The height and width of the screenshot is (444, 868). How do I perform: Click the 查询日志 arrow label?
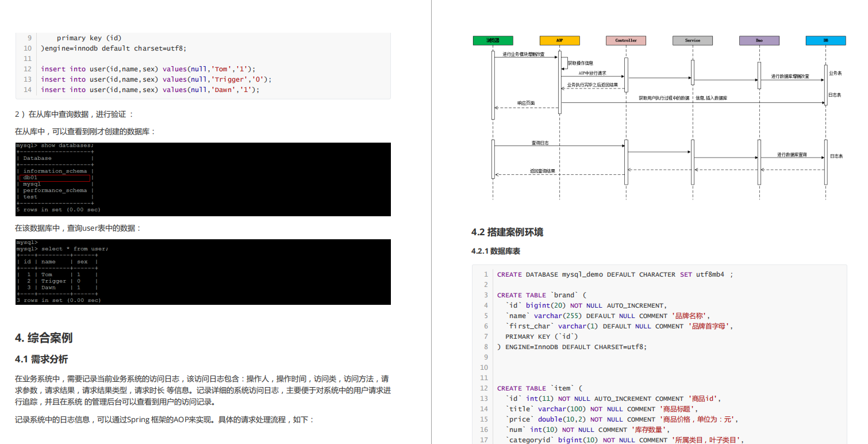click(x=540, y=142)
